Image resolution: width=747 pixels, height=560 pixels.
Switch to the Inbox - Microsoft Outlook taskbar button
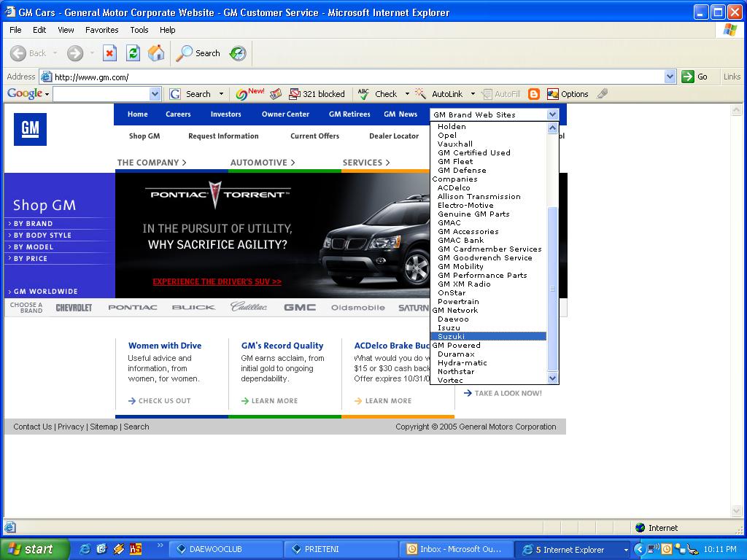[x=454, y=549]
